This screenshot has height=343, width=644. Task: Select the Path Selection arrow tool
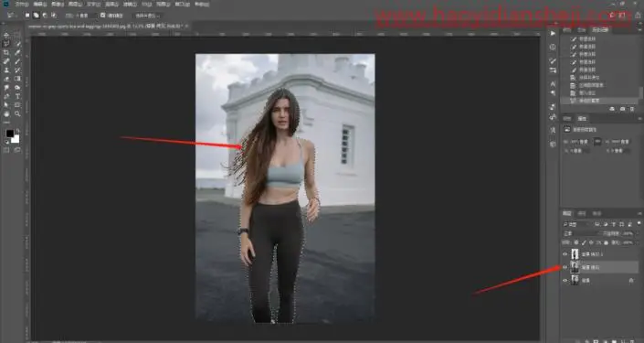6,105
